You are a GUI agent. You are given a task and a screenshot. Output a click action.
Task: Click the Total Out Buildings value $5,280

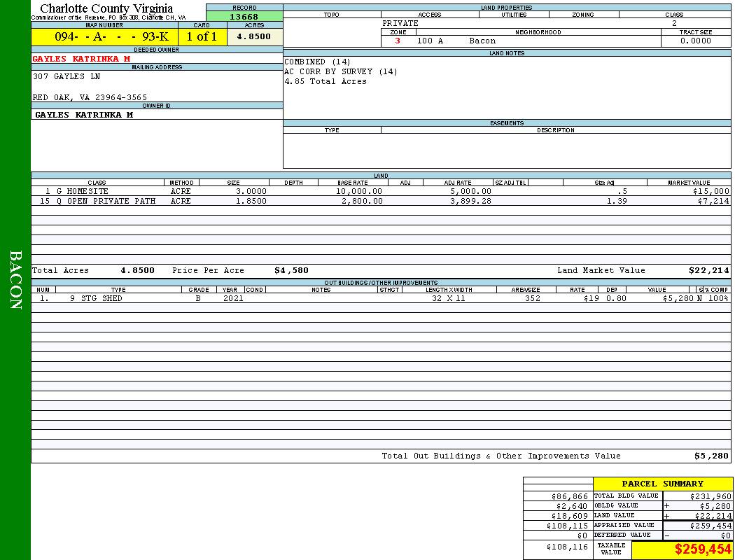coord(711,456)
